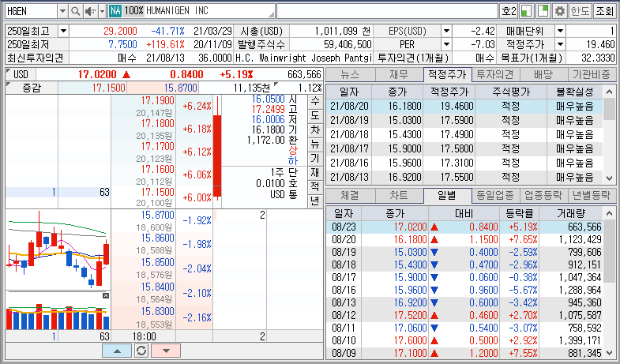Open the PER dropdown
Screen dimensions: 620x364
pyautogui.click(x=446, y=44)
